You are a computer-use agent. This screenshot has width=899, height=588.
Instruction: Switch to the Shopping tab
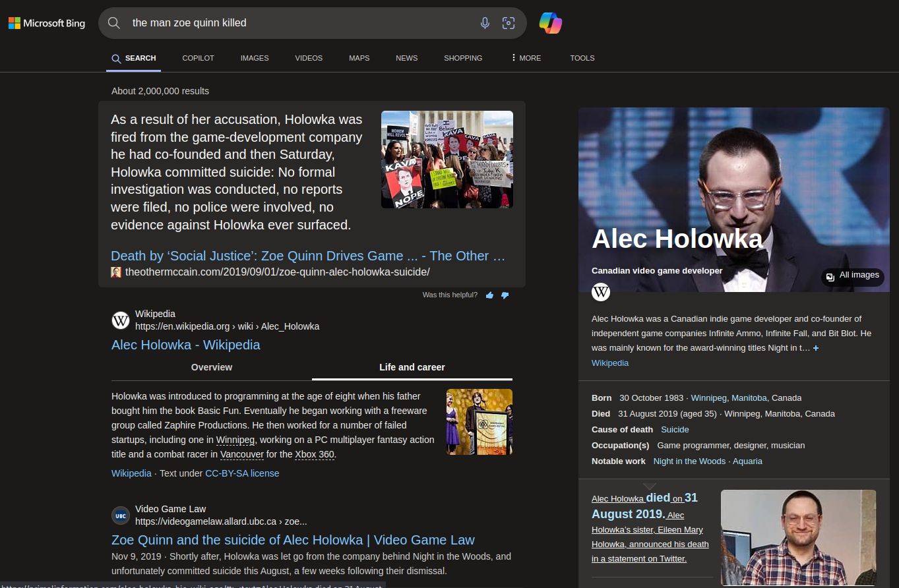463,58
